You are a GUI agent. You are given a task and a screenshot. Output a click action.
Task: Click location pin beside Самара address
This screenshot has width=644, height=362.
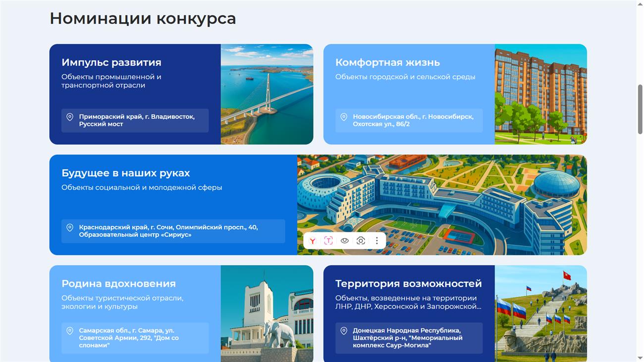coord(70,331)
